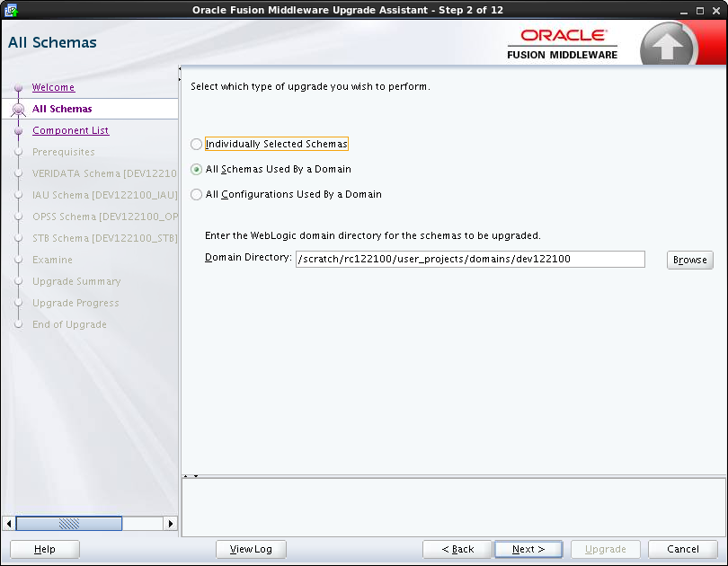Close the Upgrade Assistant window
Image resolution: width=728 pixels, height=566 pixels.
(x=716, y=11)
